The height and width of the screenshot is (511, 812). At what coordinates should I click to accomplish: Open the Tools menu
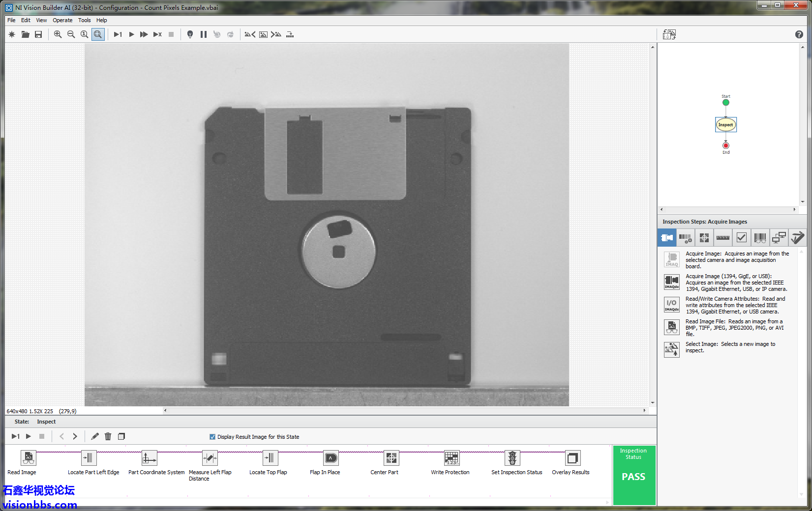coord(84,20)
